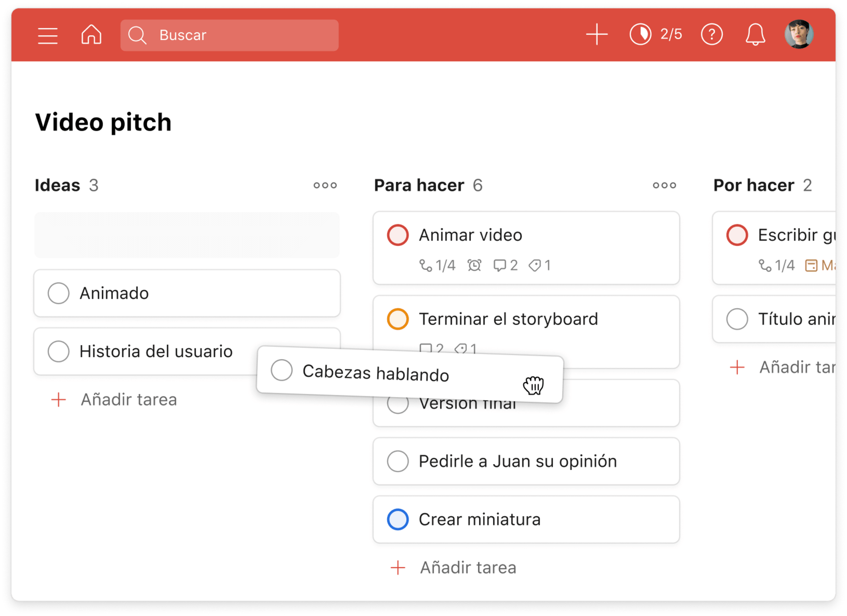
Task: Open the Animado task card
Action: pyautogui.click(x=187, y=293)
